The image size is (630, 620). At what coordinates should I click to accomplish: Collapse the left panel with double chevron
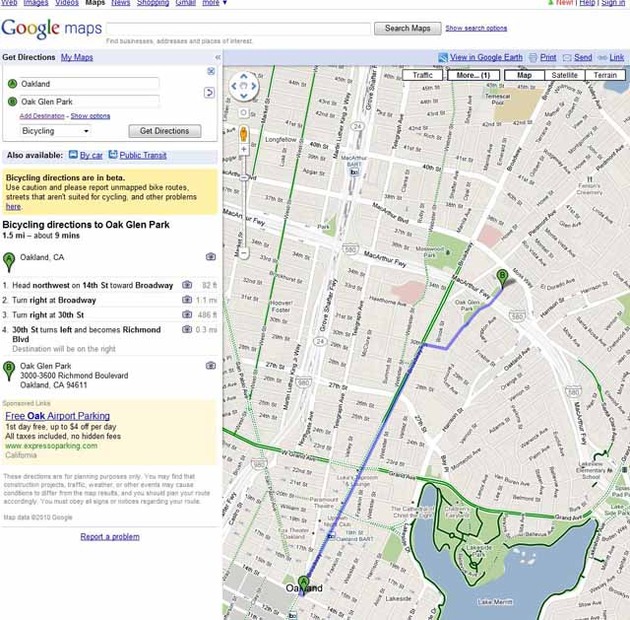pyautogui.click(x=217, y=57)
